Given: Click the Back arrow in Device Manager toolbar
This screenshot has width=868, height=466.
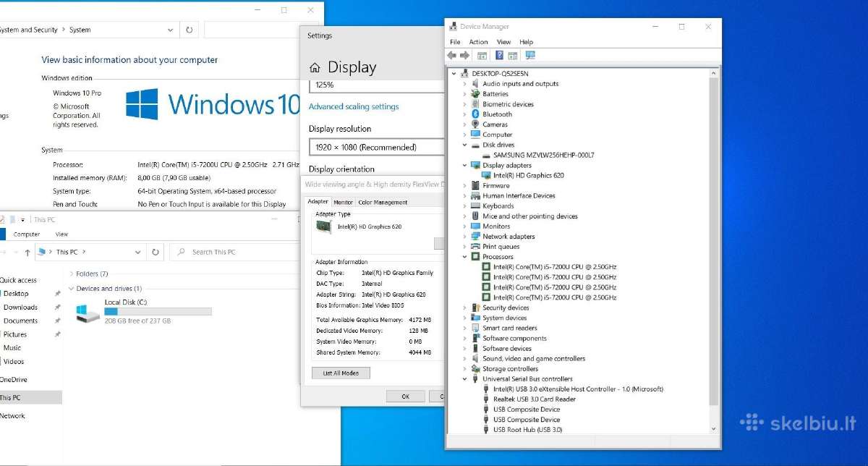Looking at the screenshot, I should pyautogui.click(x=452, y=56).
